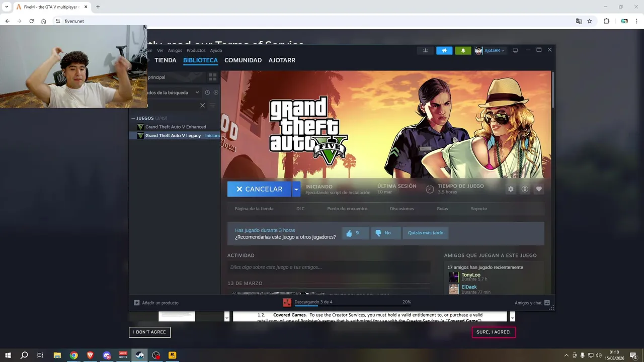Cancel the GTA V launch
Viewport: 644px width, 362px height.
click(259, 189)
